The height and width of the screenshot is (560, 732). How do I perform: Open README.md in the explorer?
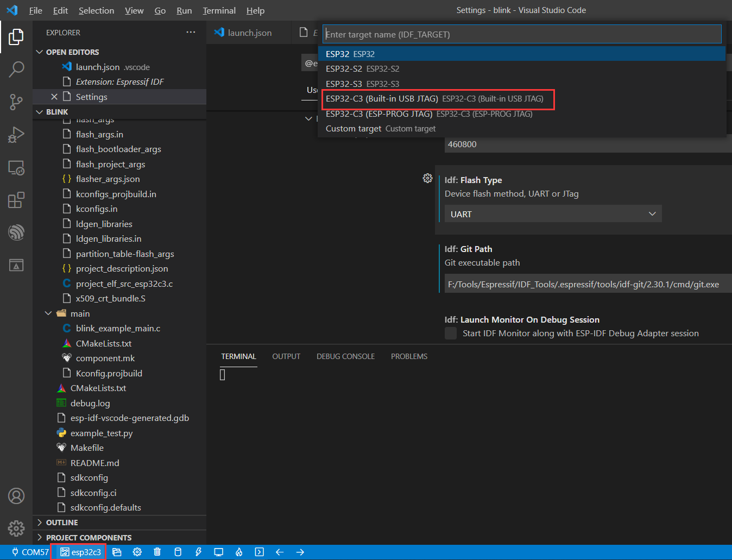click(x=94, y=463)
